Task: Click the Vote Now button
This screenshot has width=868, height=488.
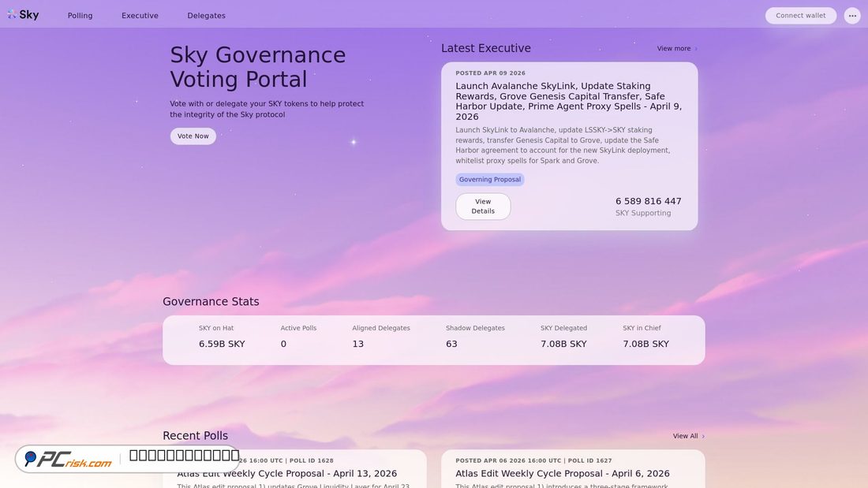Action: click(x=193, y=136)
